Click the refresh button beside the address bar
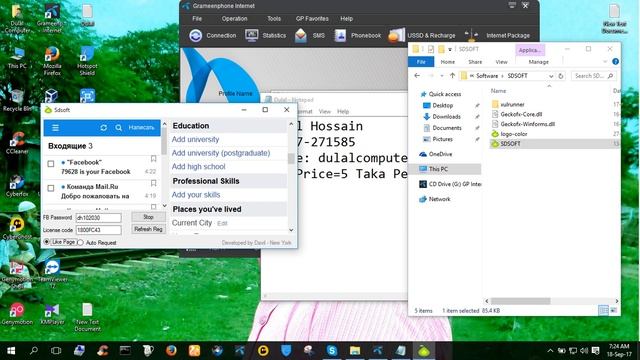 pyautogui.click(x=561, y=76)
